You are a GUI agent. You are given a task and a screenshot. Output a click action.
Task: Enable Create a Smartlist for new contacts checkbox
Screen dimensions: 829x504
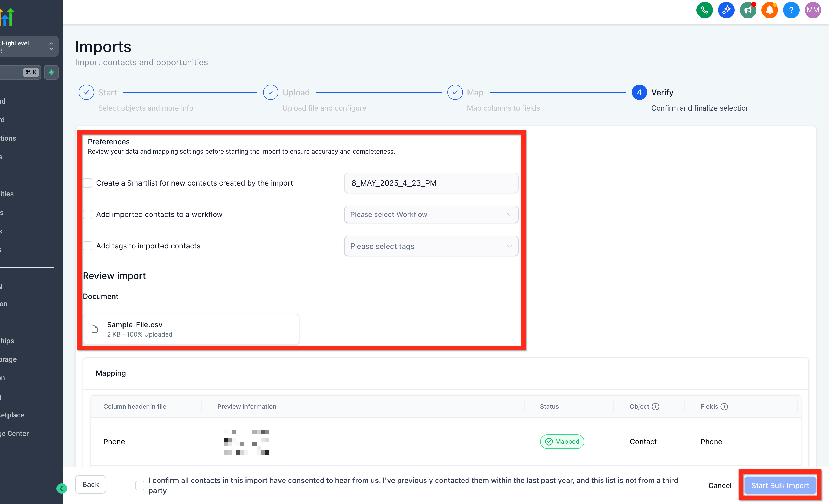click(87, 183)
